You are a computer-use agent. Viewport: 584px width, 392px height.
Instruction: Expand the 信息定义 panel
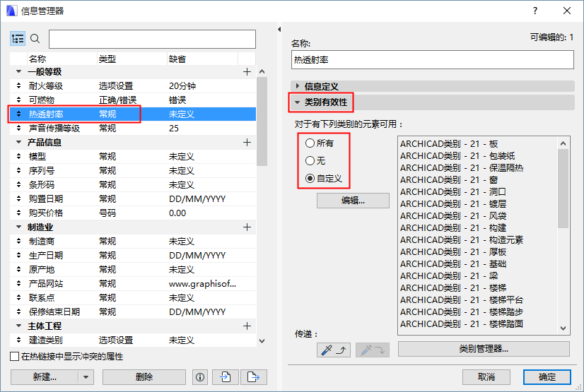(x=298, y=86)
